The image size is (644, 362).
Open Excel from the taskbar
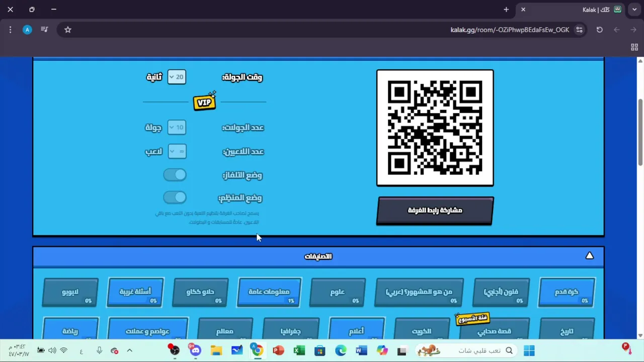(299, 350)
